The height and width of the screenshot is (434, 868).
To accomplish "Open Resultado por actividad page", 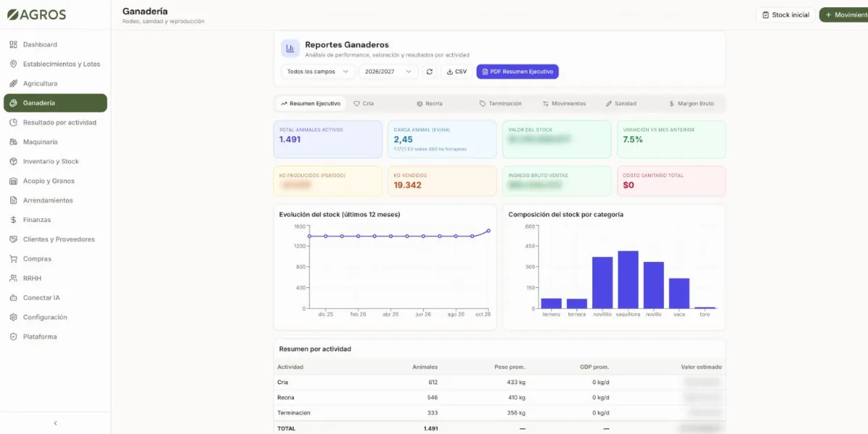I will click(x=55, y=123).
